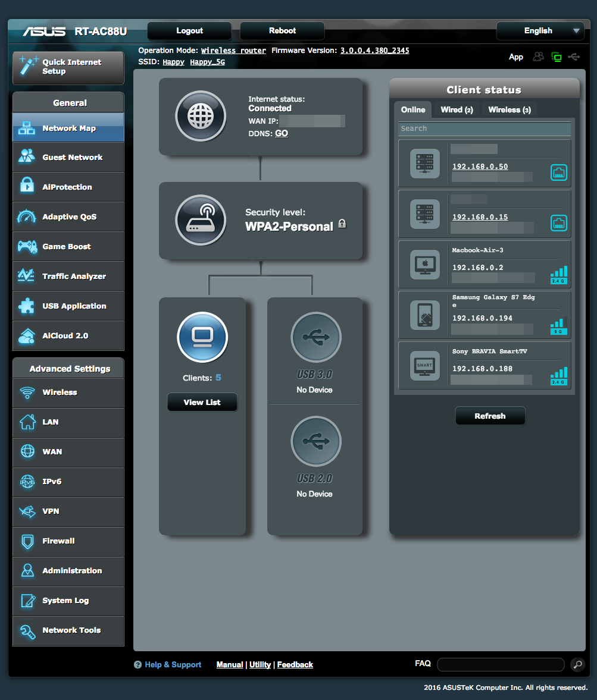Click the FAQ search magnifier icon

[577, 664]
